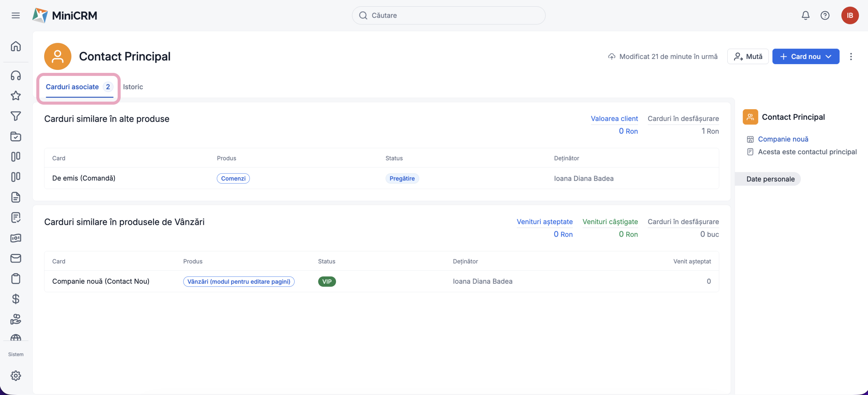Click the envelope email sidebar icon
The height and width of the screenshot is (395, 868).
pyautogui.click(x=16, y=258)
